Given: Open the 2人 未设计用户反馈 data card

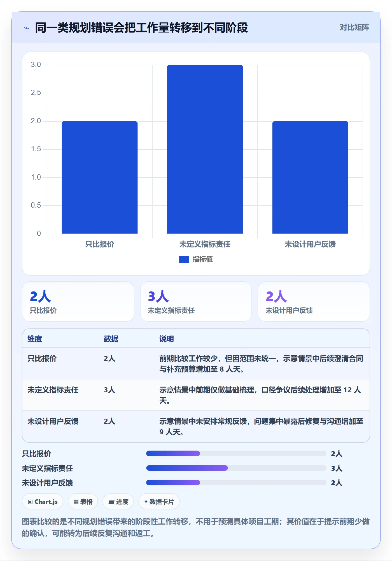Looking at the screenshot, I should coord(314,302).
